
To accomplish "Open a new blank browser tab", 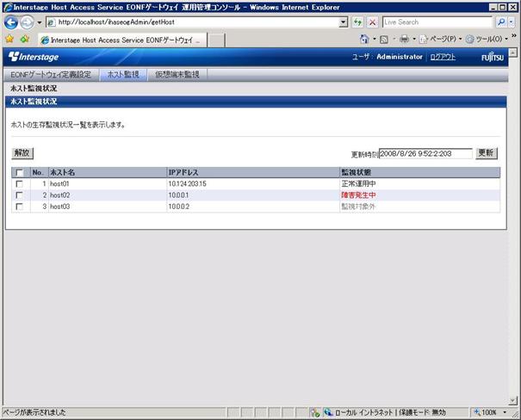I will pos(217,40).
